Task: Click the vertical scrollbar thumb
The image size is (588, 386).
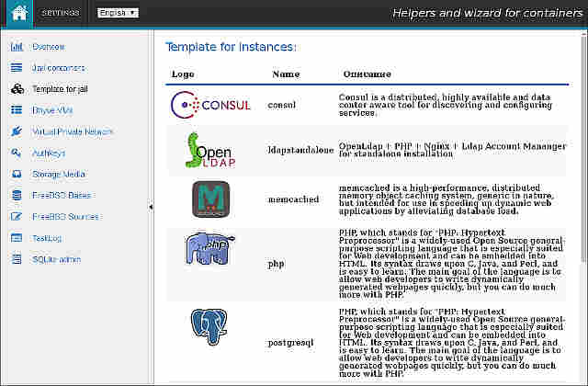Action: (584, 148)
